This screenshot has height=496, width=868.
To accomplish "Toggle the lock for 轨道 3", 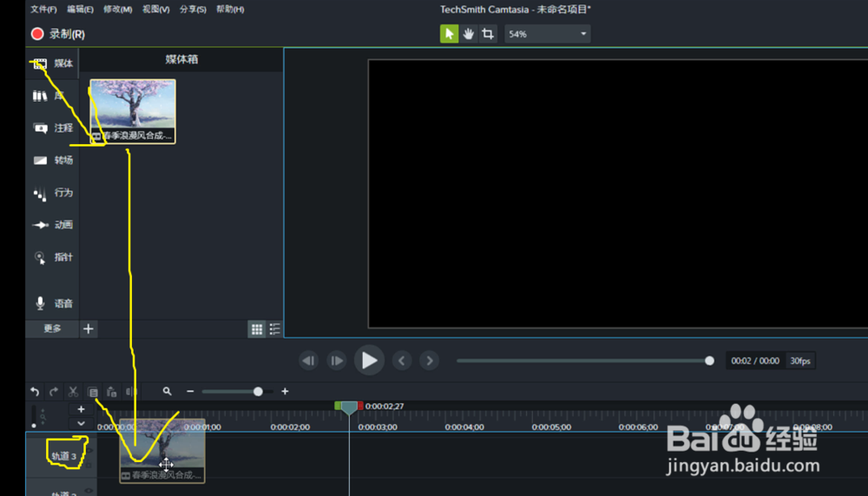I will [89, 465].
